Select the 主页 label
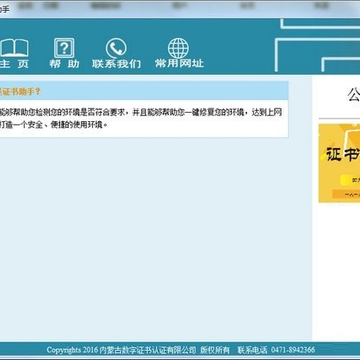The width and height of the screenshot is (360, 360). tap(14, 64)
